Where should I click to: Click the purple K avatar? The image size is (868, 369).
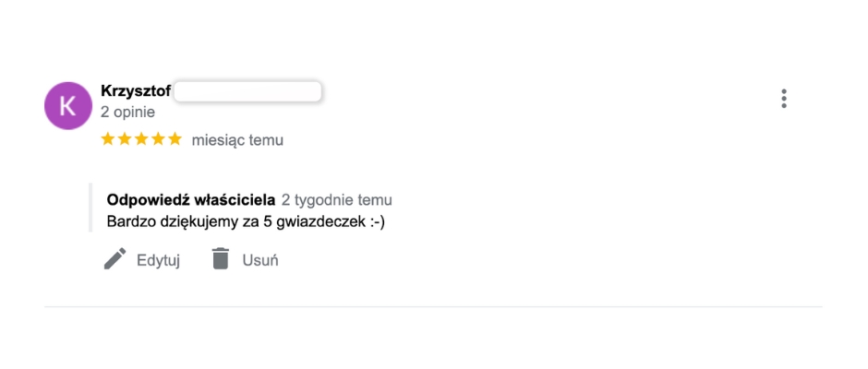(x=68, y=106)
